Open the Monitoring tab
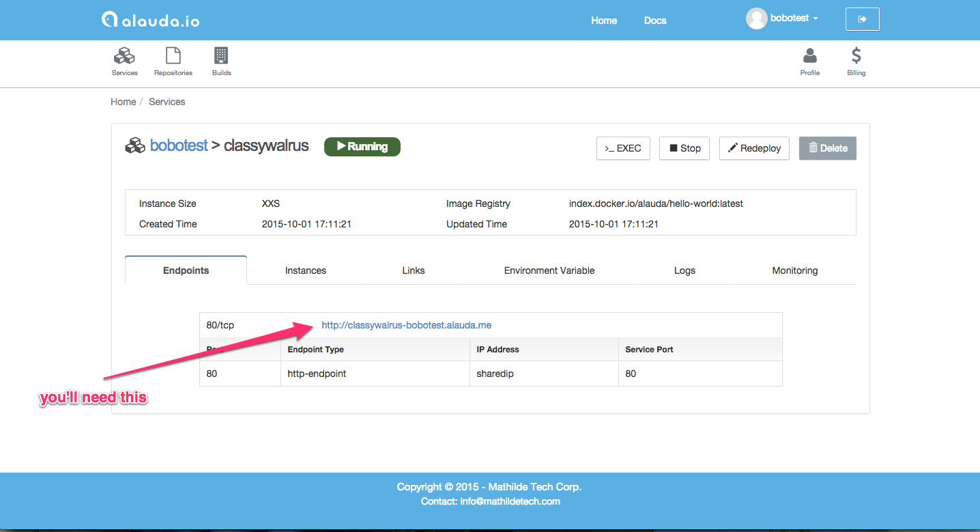 (x=795, y=270)
